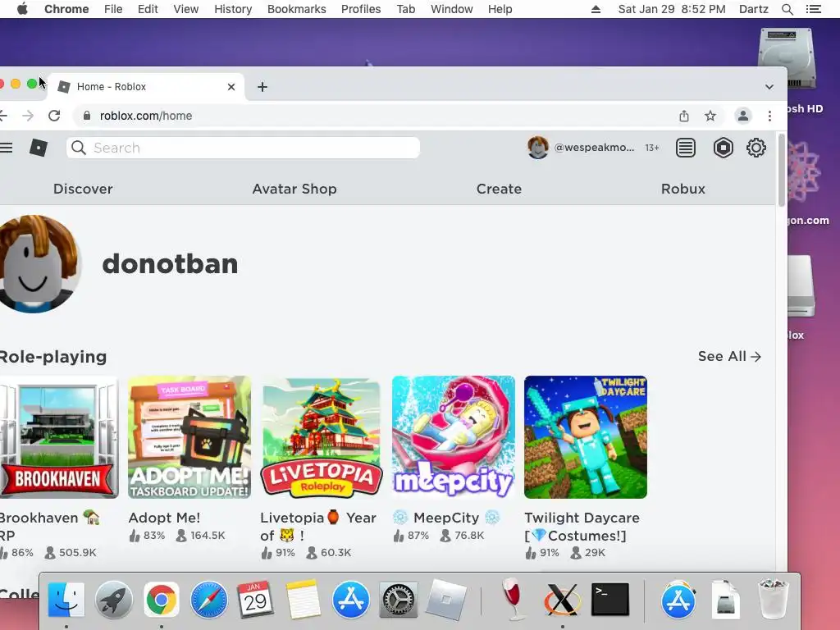The width and height of the screenshot is (840, 630).
Task: Open the Roblox settings gear icon
Action: (756, 148)
